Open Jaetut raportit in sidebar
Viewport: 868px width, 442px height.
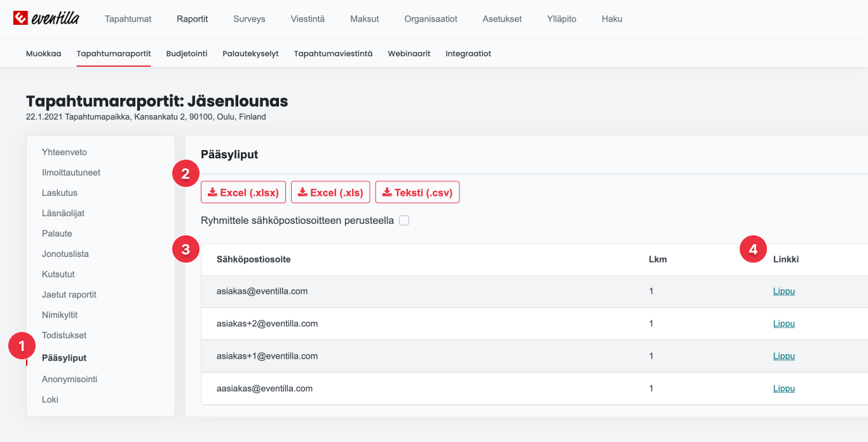click(69, 294)
